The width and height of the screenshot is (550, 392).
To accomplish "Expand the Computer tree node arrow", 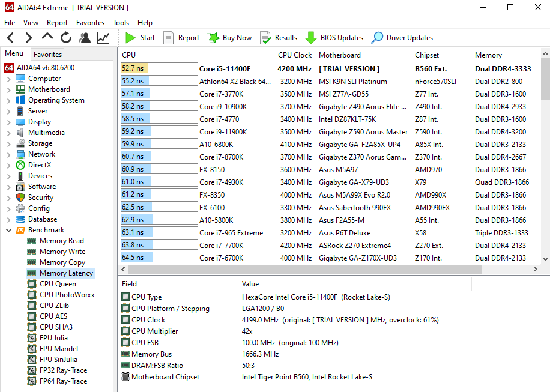I will (9, 79).
